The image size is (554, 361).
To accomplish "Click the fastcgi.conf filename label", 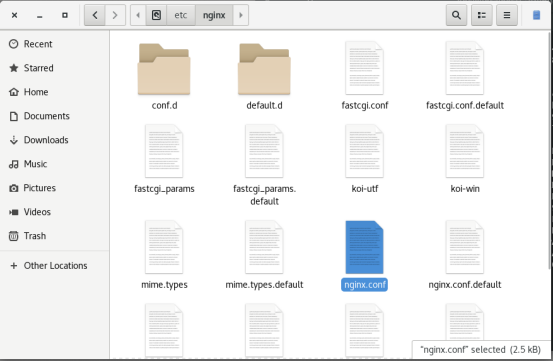I will [365, 105].
